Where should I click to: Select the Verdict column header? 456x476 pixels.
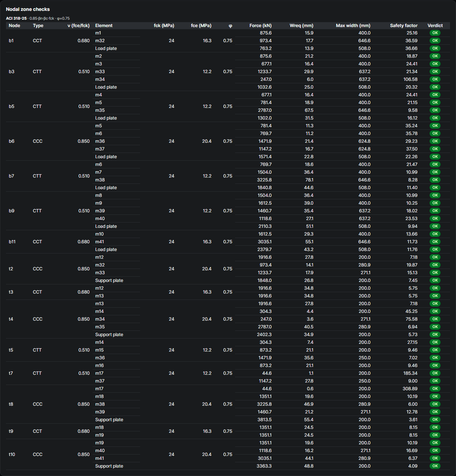coord(435,26)
